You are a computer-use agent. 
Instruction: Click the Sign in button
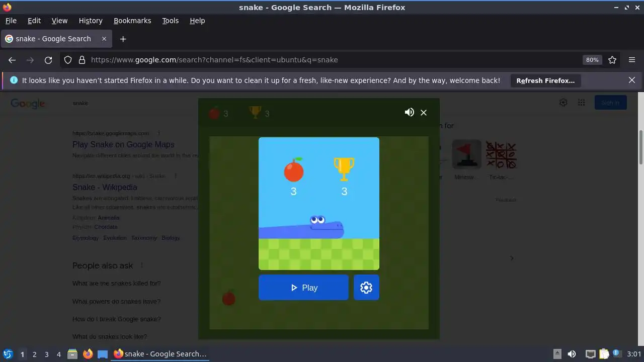[610, 103]
